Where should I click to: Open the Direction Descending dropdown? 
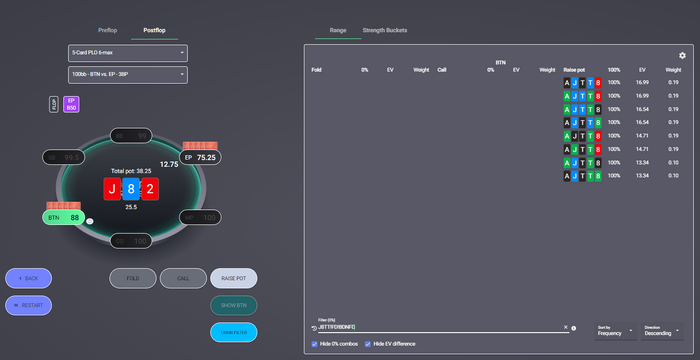(662, 331)
